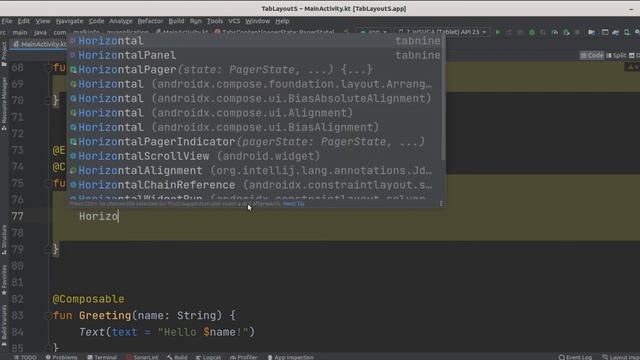Select the HorizontalPager(state: PagerState) completion

click(255, 69)
